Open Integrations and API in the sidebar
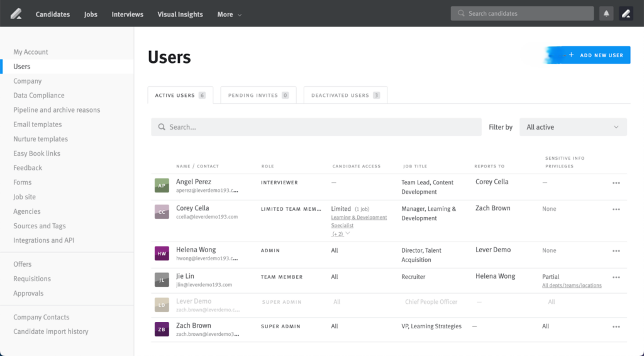The image size is (644, 356). [43, 240]
